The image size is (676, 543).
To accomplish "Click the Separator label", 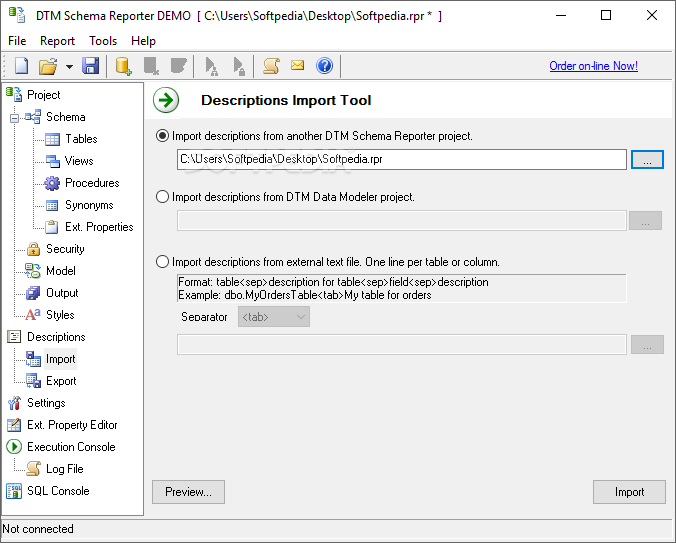I will click(x=204, y=317).
